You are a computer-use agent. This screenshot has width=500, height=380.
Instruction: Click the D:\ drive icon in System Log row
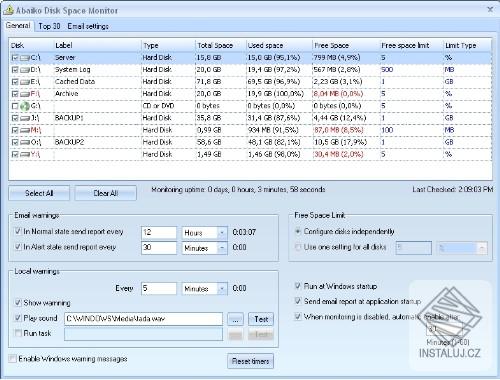coord(24,70)
